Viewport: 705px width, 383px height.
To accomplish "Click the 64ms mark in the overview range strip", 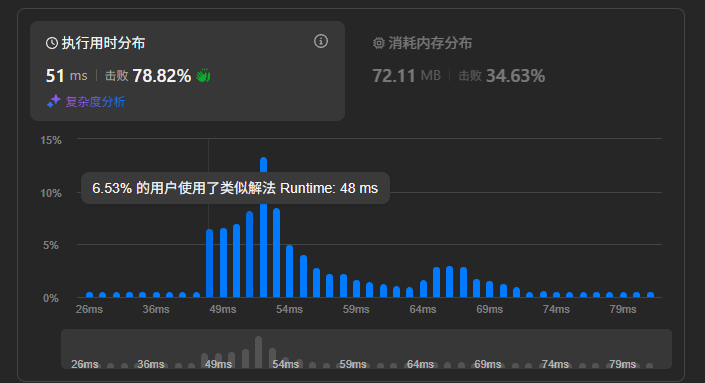I will 420,364.
